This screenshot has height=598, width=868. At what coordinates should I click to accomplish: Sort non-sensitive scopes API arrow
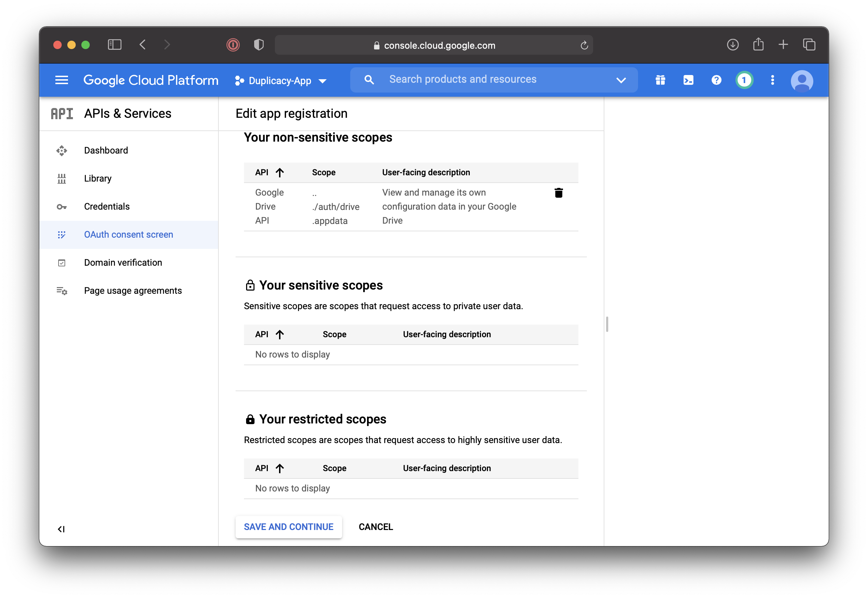pyautogui.click(x=279, y=172)
